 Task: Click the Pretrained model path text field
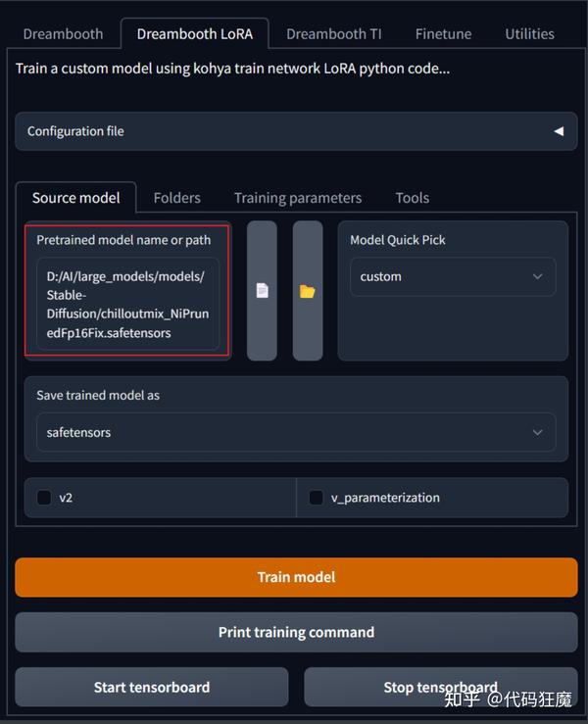click(x=127, y=305)
